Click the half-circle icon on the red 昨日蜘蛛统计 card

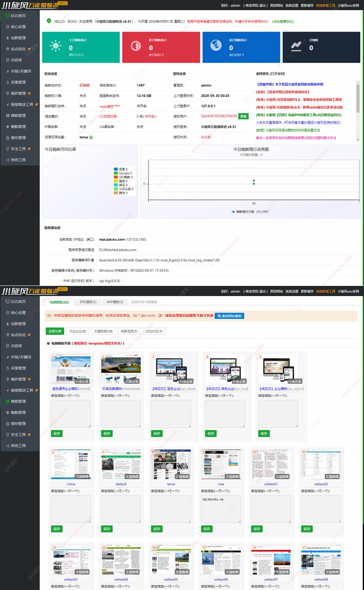(136, 46)
